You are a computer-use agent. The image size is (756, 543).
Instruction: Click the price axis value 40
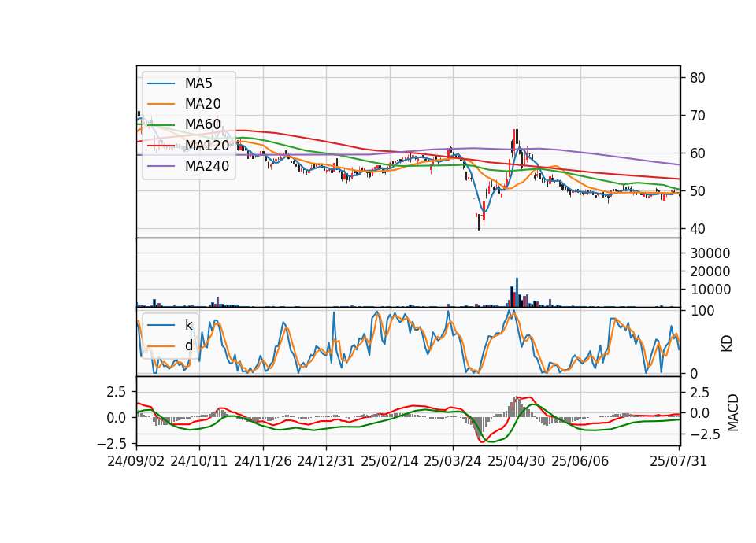pos(697,229)
